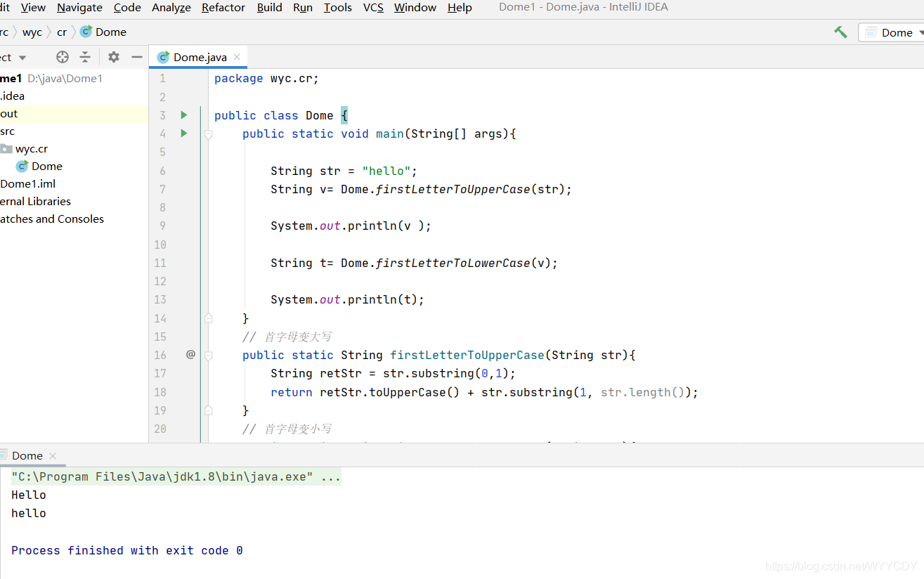Click Process finished with exit code 0

pyautogui.click(x=127, y=551)
